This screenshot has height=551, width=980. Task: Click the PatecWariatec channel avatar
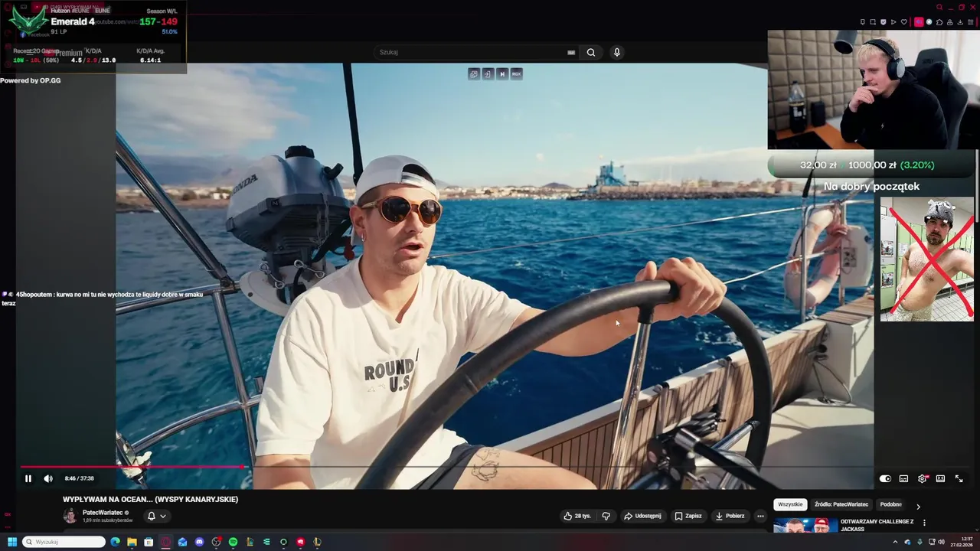pyautogui.click(x=70, y=516)
